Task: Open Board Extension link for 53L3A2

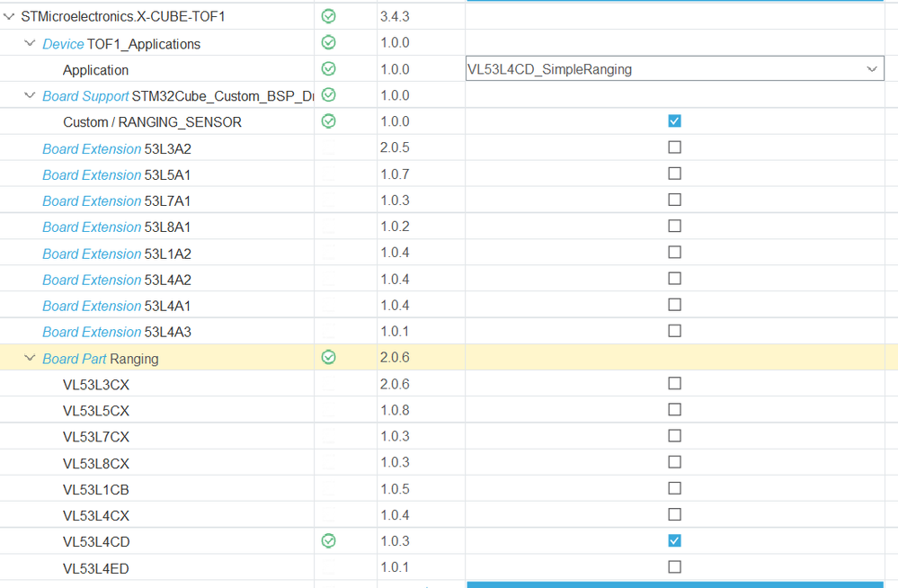Action: point(92,149)
